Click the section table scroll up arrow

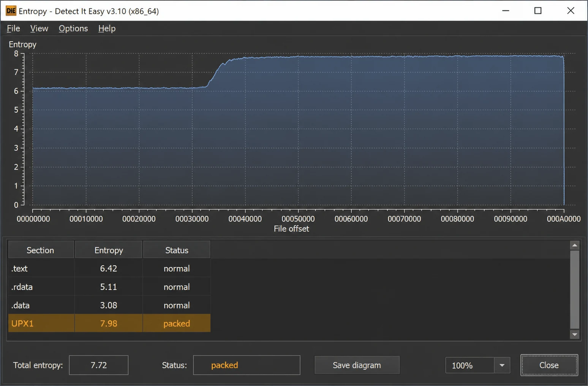[575, 245]
